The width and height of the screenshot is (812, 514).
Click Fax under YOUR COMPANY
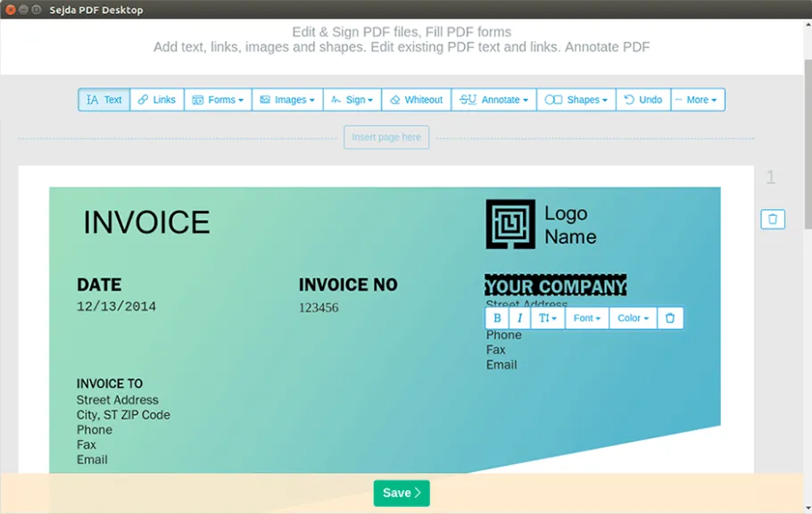pyautogui.click(x=495, y=350)
